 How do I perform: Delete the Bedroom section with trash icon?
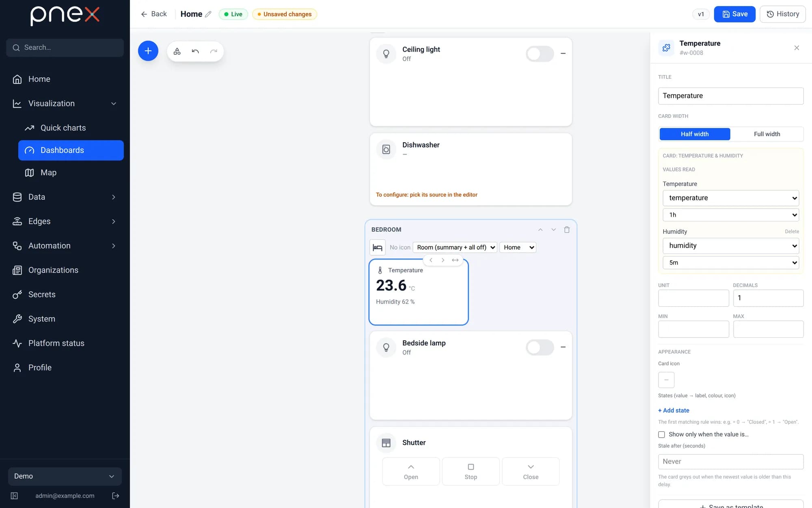coord(567,230)
